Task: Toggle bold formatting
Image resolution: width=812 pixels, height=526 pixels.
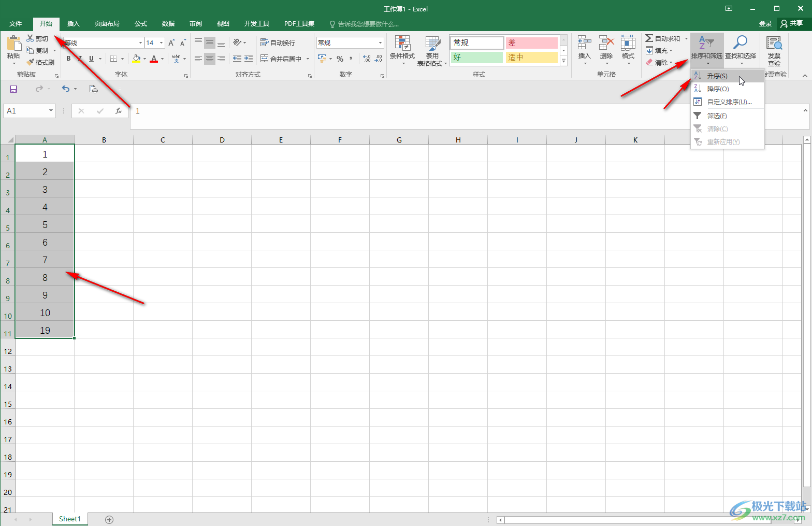Action: coord(68,59)
